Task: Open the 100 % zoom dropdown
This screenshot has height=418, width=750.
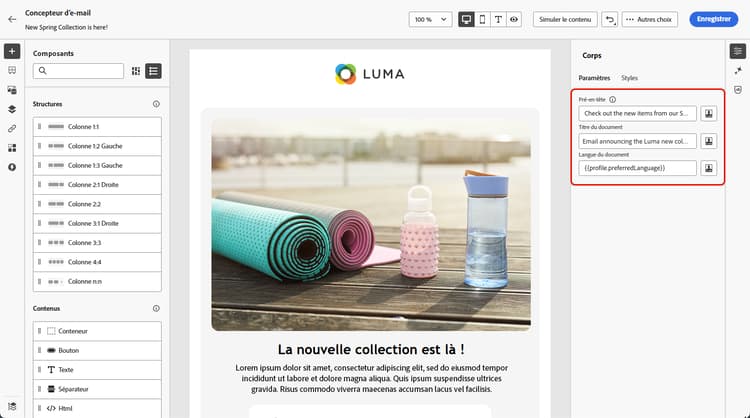Action: 430,20
